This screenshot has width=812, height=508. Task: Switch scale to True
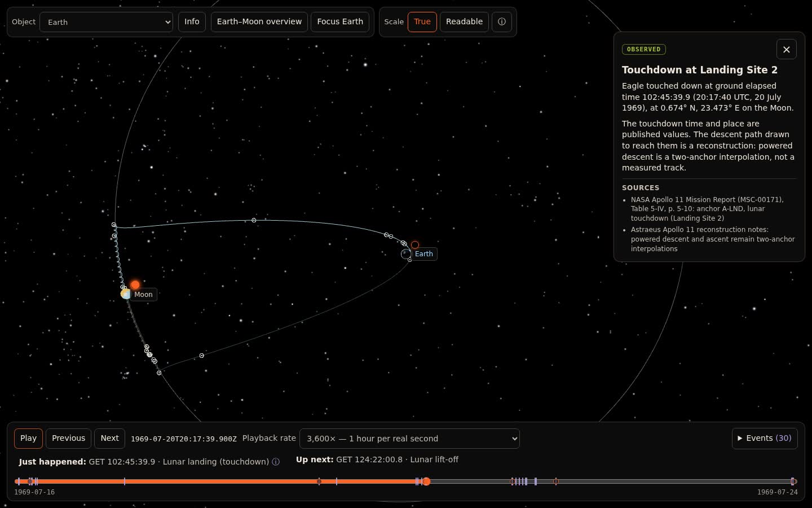(x=422, y=22)
